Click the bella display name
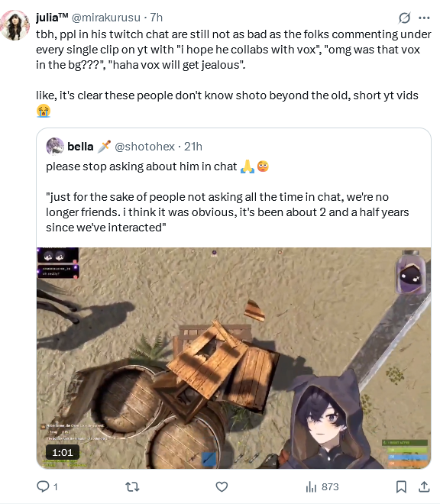Image resolution: width=440 pixels, height=504 pixels. coord(80,147)
